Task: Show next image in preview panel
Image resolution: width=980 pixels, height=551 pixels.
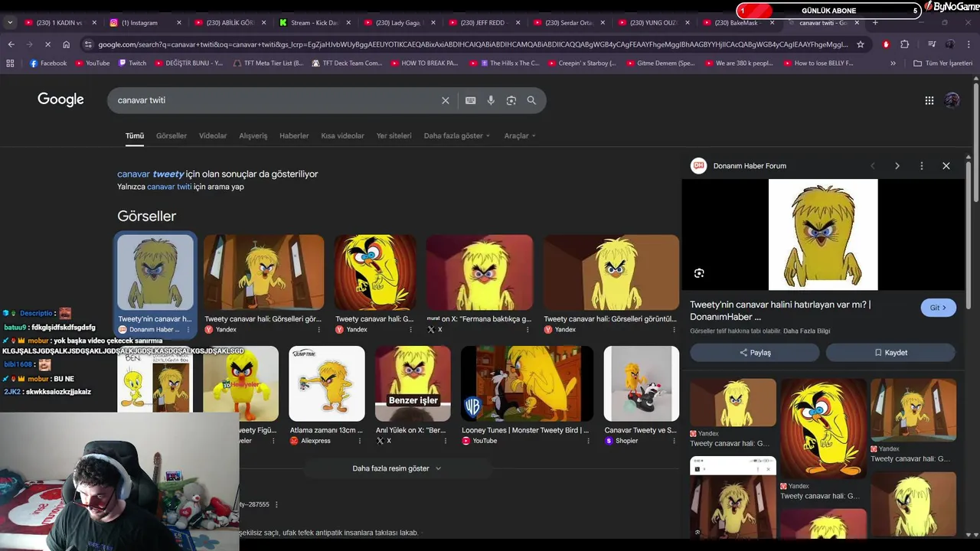Action: (x=897, y=166)
